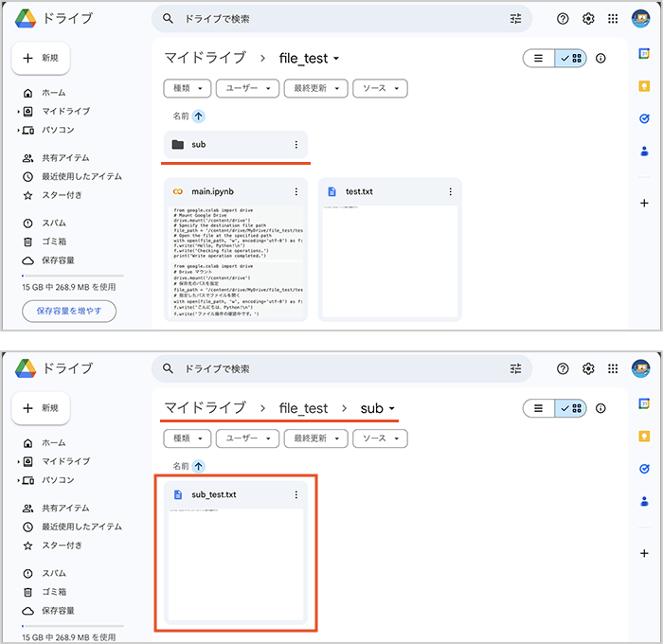Open ユーザー filter dropdown in bottom window
663x644 pixels.
click(247, 438)
